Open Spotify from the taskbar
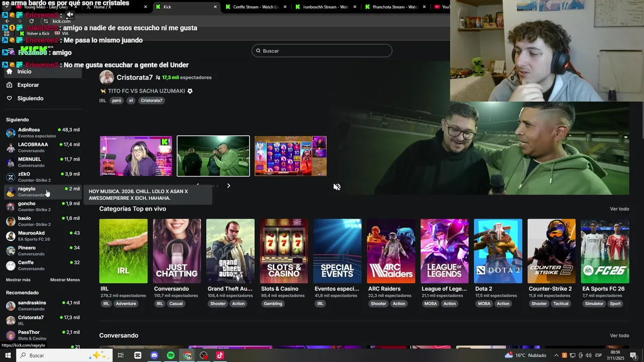The height and width of the screenshot is (362, 644). click(171, 355)
